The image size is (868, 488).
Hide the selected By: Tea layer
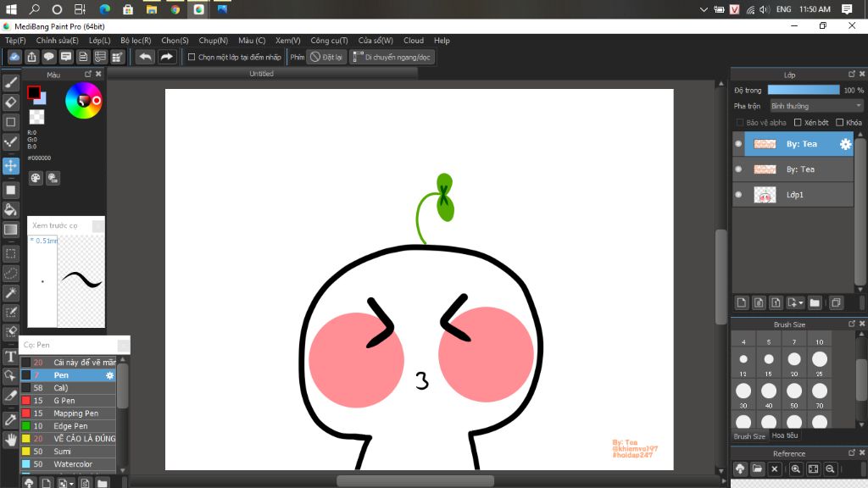pos(738,144)
